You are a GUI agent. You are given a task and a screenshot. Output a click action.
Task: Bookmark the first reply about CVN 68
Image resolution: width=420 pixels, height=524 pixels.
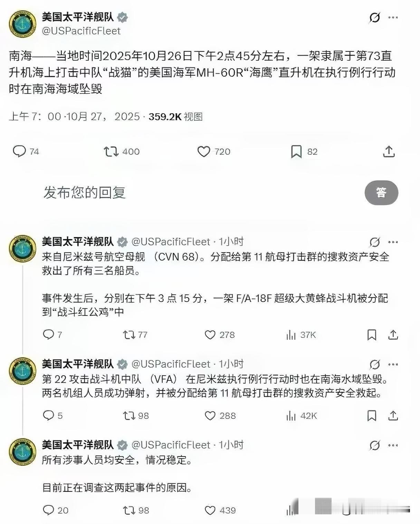click(x=372, y=335)
